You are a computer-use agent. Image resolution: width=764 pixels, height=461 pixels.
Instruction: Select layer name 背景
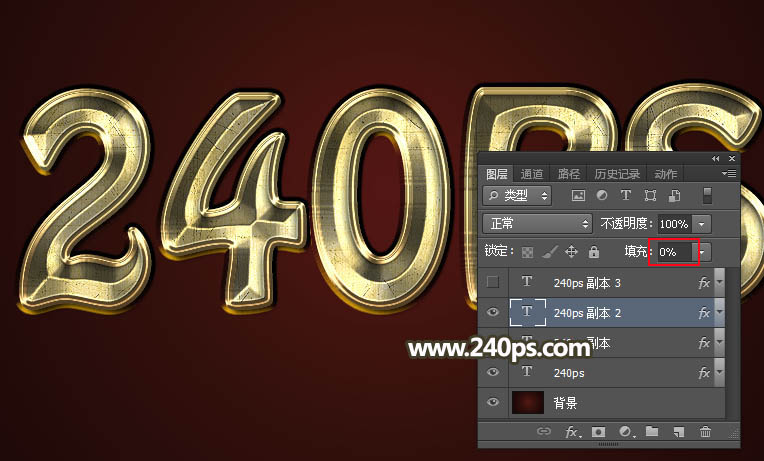565,403
